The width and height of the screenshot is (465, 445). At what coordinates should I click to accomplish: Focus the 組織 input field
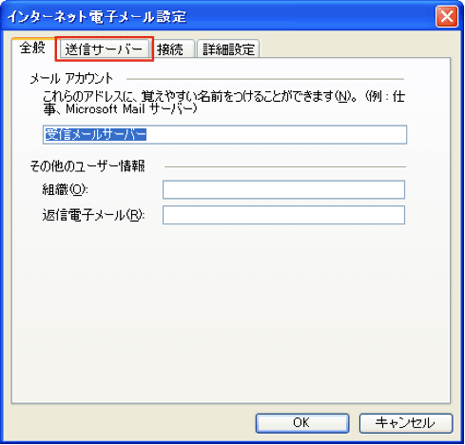[284, 190]
